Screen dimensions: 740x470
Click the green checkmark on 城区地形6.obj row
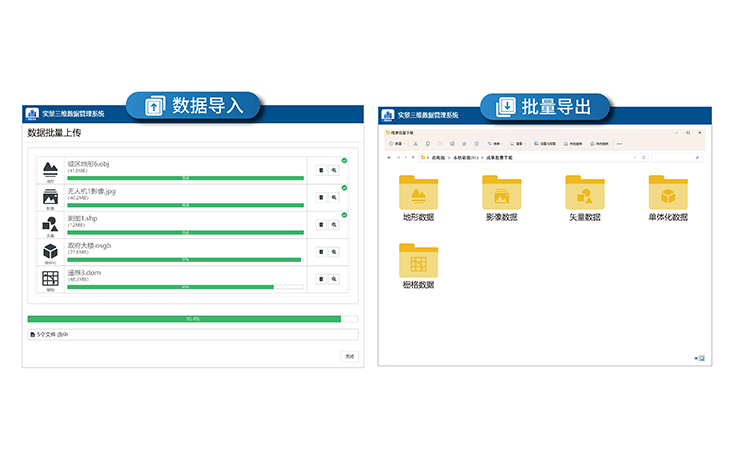(344, 160)
